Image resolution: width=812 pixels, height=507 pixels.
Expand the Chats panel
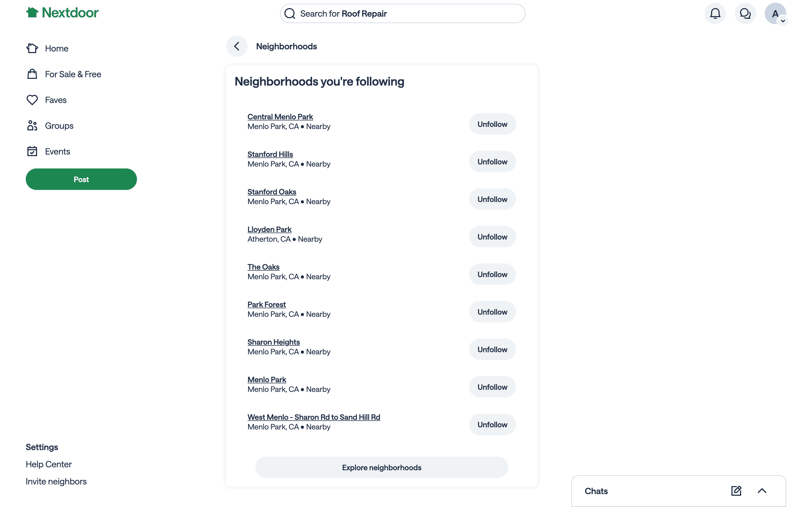click(x=762, y=491)
